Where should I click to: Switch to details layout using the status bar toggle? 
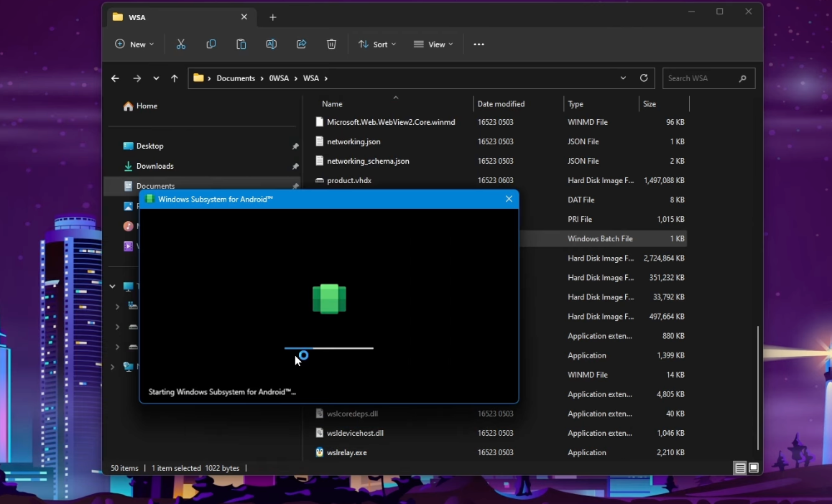click(739, 467)
